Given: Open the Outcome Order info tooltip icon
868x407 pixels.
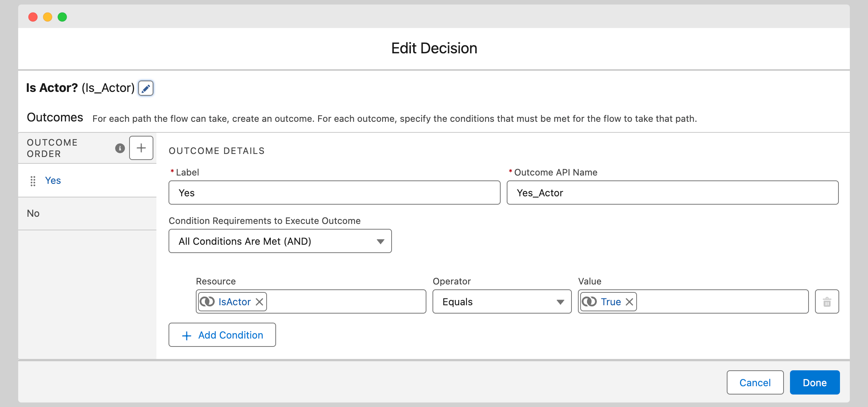Looking at the screenshot, I should pos(120,148).
